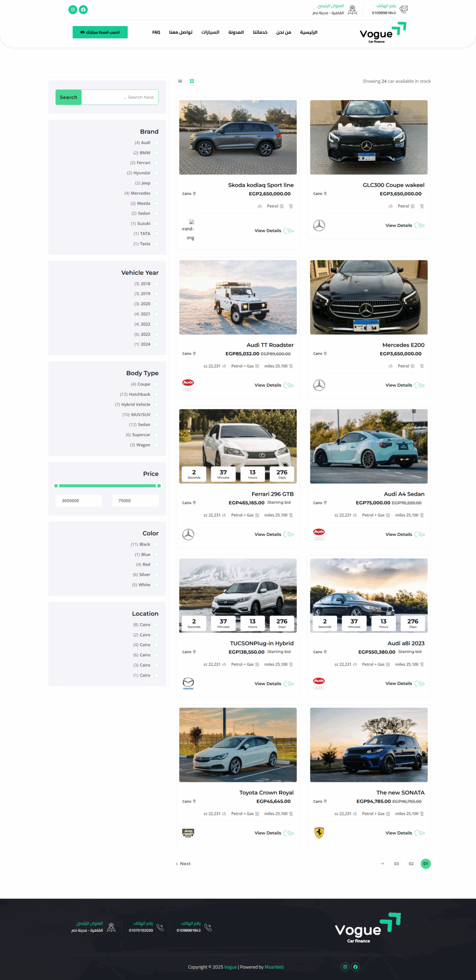Click the Next pagination link

click(183, 864)
